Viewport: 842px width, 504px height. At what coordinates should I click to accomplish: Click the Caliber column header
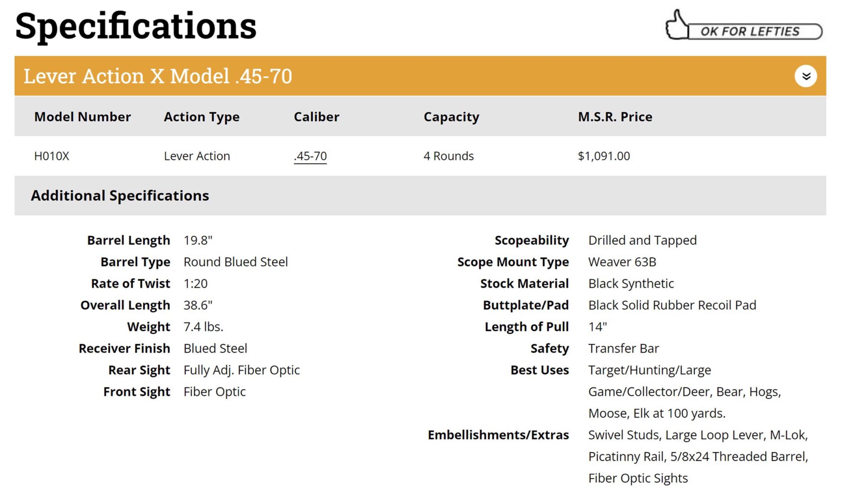(x=317, y=117)
